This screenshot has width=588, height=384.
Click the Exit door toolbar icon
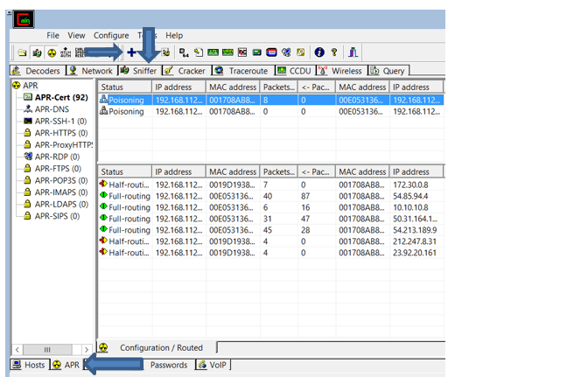(x=353, y=53)
